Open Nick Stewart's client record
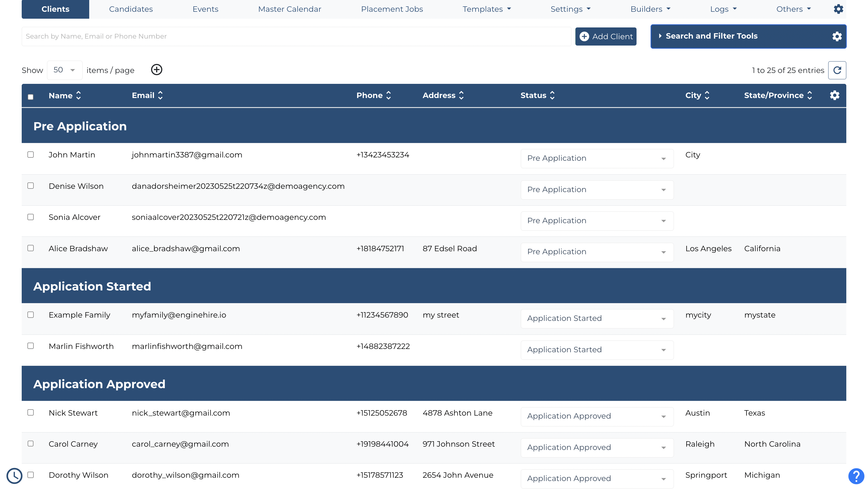Image resolution: width=868 pixels, height=491 pixels. 73,413
